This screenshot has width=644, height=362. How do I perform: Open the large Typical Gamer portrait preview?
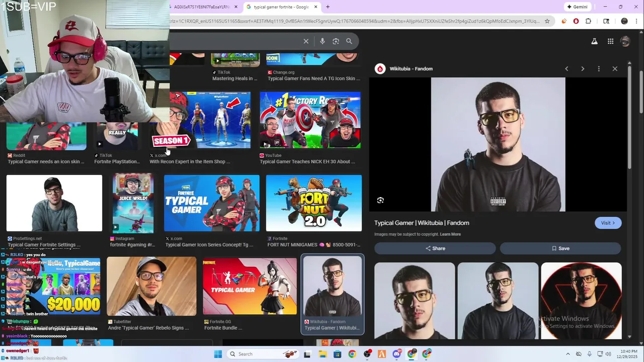pyautogui.click(x=498, y=144)
